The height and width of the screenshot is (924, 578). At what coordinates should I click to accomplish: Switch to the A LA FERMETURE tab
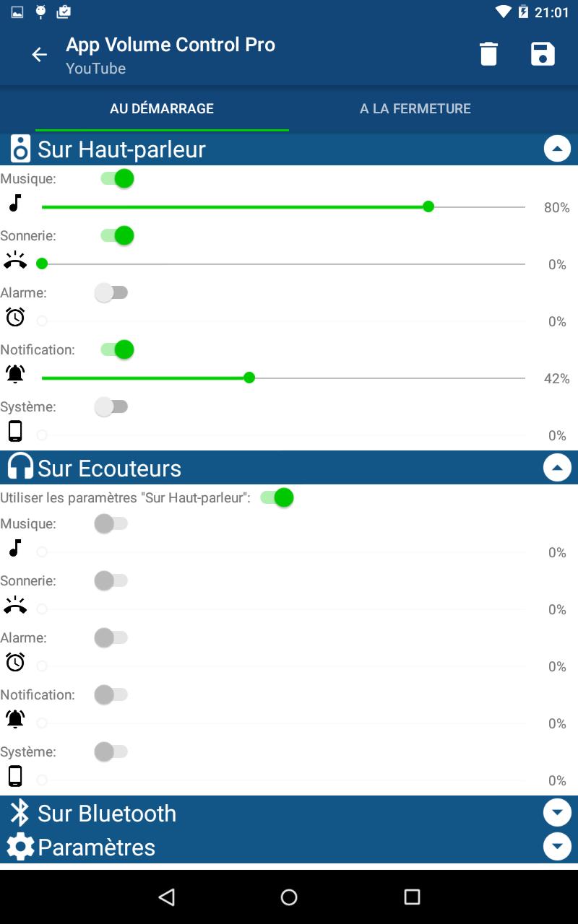pos(415,108)
